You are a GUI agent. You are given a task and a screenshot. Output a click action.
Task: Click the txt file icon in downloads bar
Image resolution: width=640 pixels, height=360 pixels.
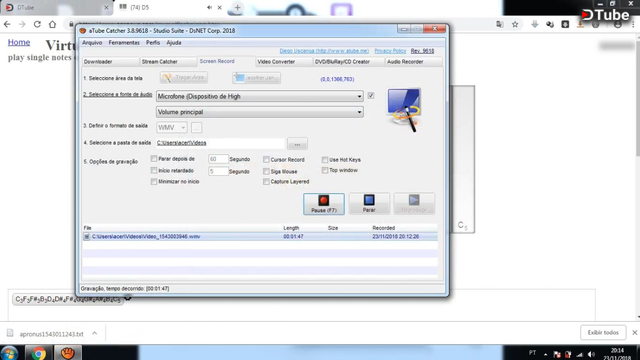10,333
